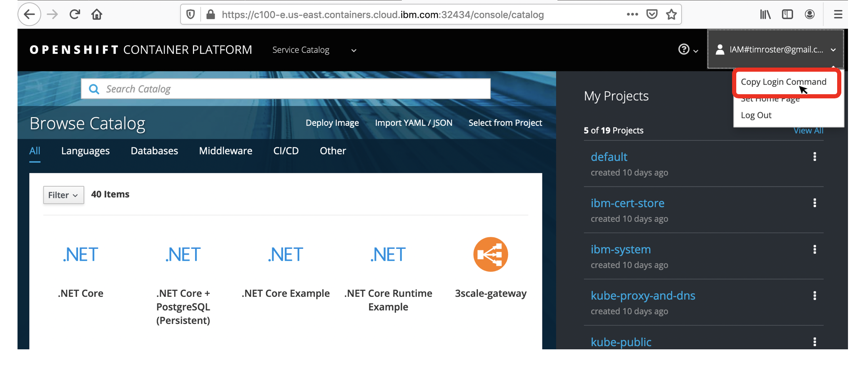Choose Copy Login Command from user menu
Viewport: 868px width, 371px height.
[x=783, y=82]
